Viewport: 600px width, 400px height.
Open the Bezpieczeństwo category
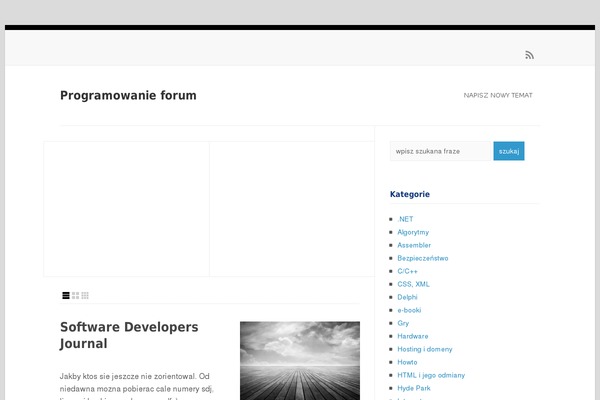tap(422, 258)
